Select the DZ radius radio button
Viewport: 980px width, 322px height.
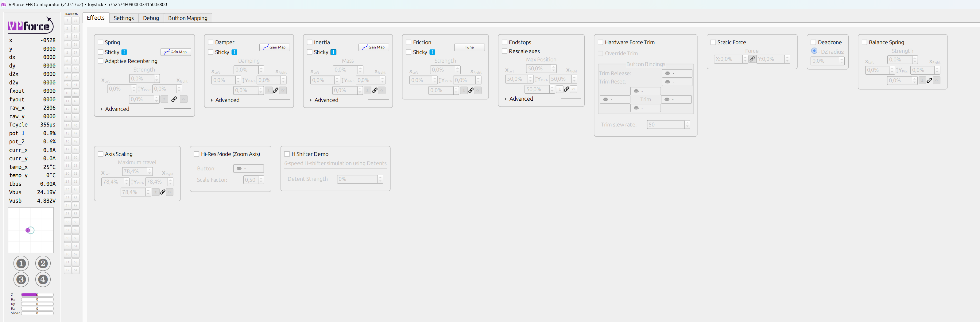(814, 51)
